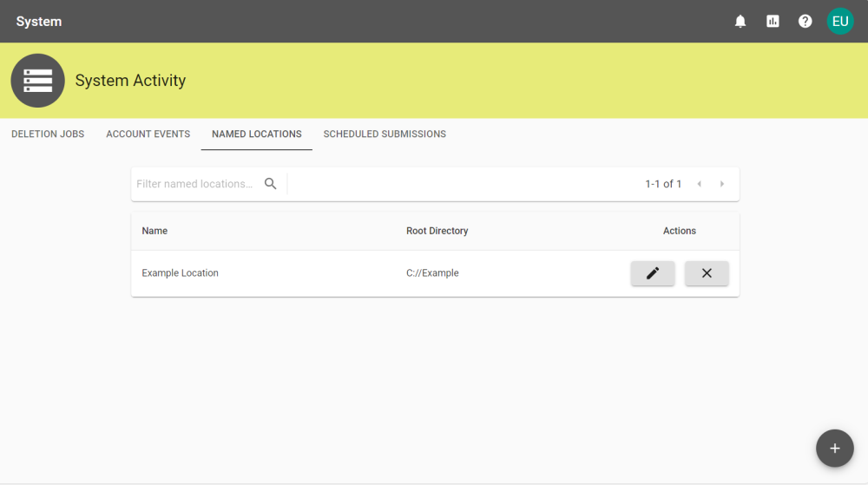Image resolution: width=868 pixels, height=485 pixels.
Task: Open the EU user avatar menu
Action: click(x=839, y=22)
